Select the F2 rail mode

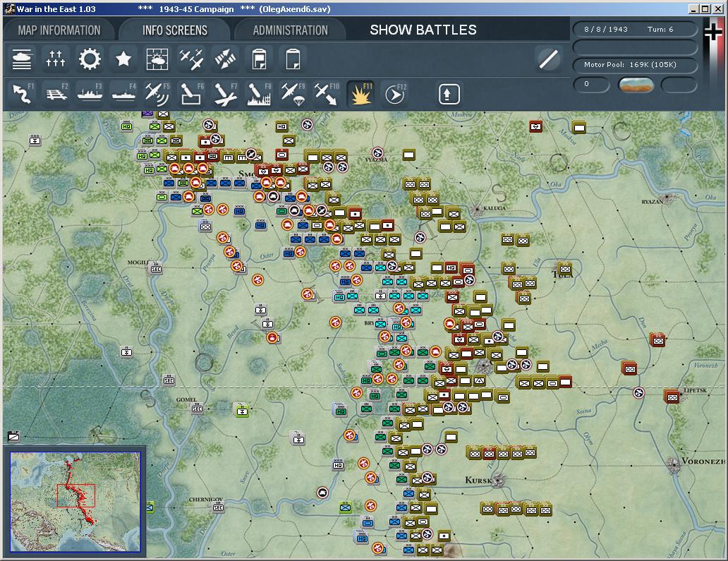pyautogui.click(x=56, y=94)
